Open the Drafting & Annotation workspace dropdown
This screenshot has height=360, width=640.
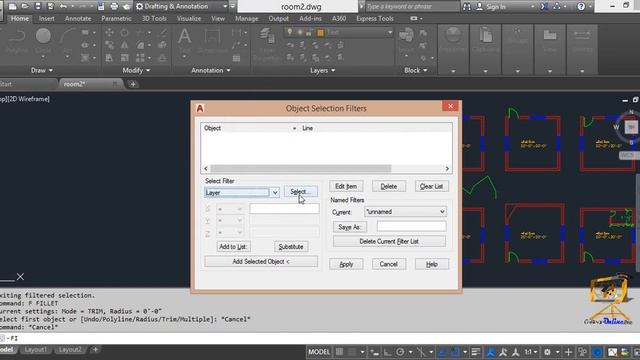point(225,7)
